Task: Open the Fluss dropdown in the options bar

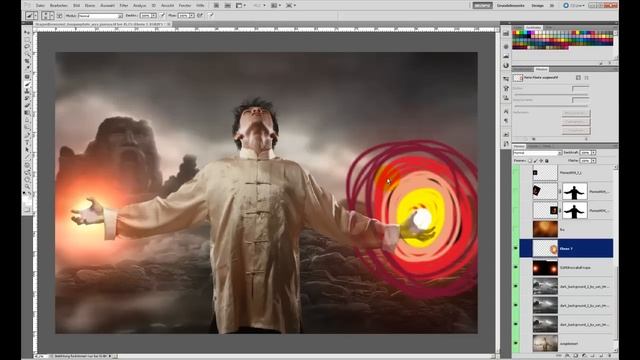Action: click(192, 16)
